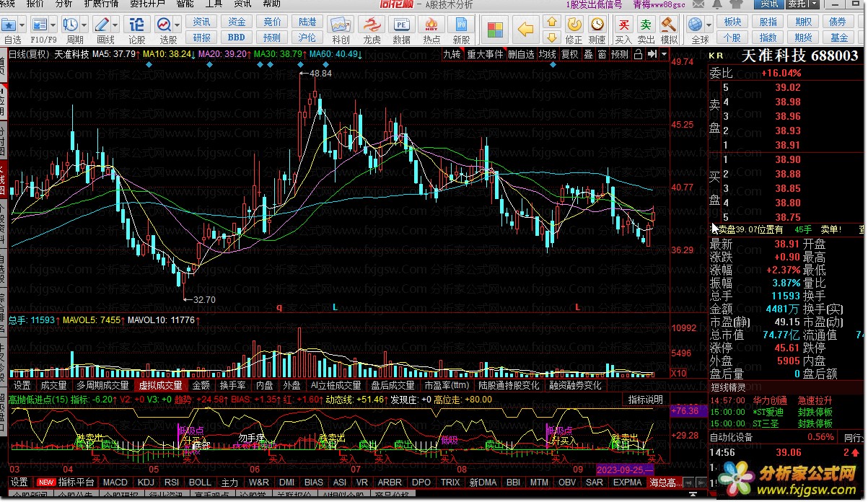Click 删自选 to remove from watchlist
The width and height of the screenshot is (868, 502).
521,54
